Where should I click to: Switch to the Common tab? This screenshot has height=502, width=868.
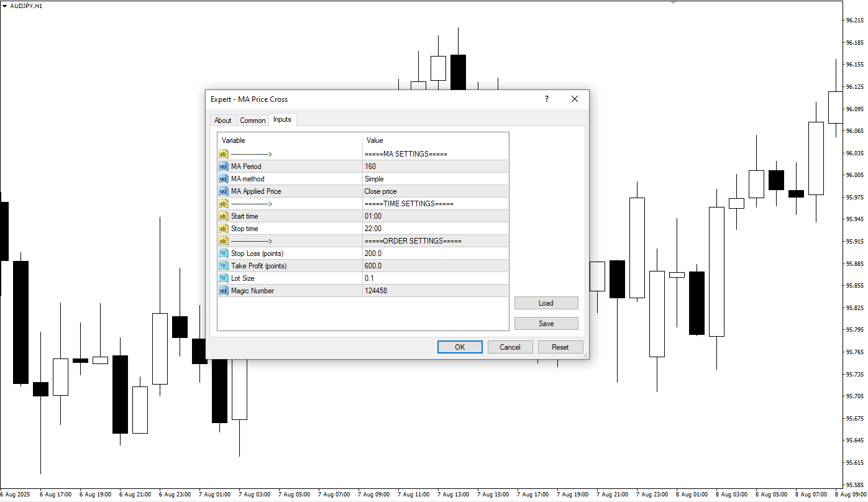click(253, 121)
